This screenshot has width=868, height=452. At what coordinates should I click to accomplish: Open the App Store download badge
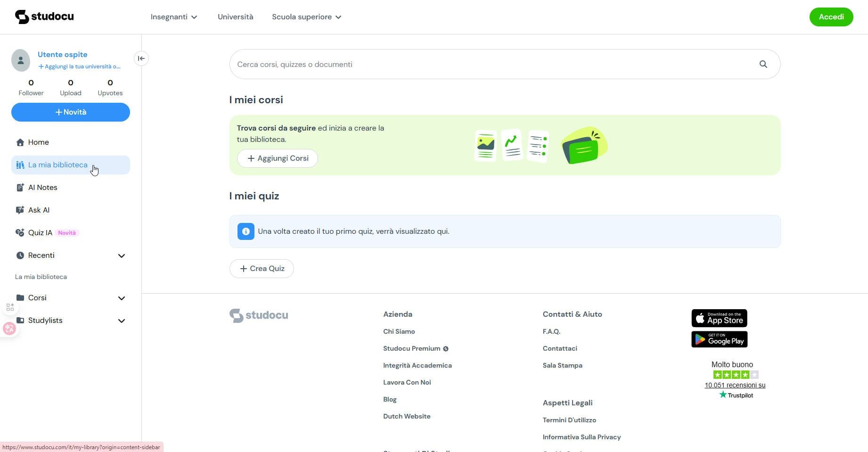click(719, 319)
